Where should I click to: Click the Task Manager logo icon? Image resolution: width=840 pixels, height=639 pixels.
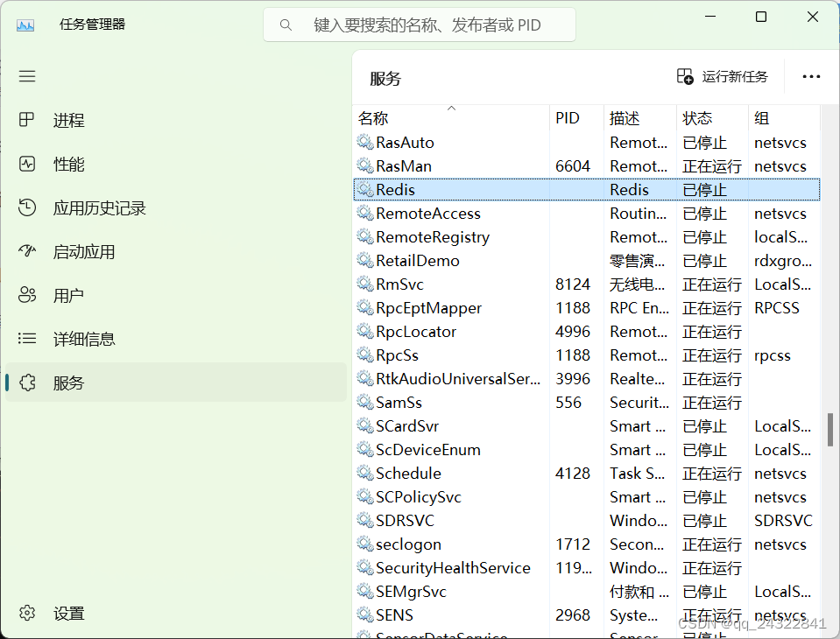25,24
